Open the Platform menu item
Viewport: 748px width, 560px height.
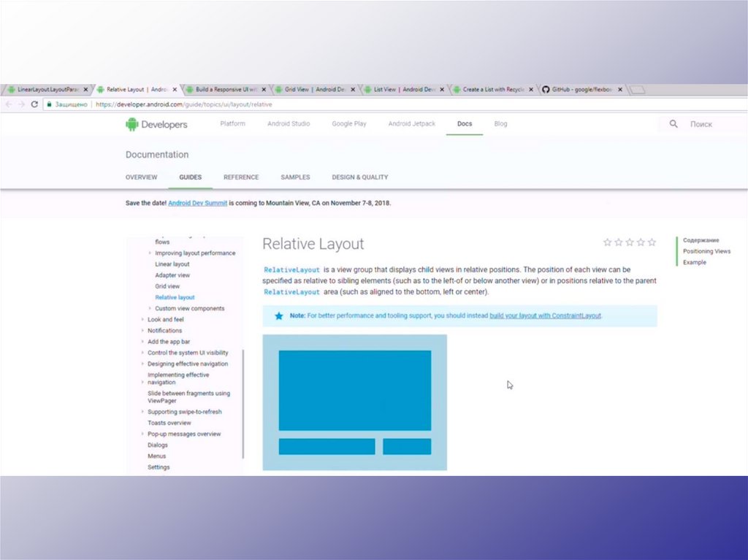coord(233,123)
